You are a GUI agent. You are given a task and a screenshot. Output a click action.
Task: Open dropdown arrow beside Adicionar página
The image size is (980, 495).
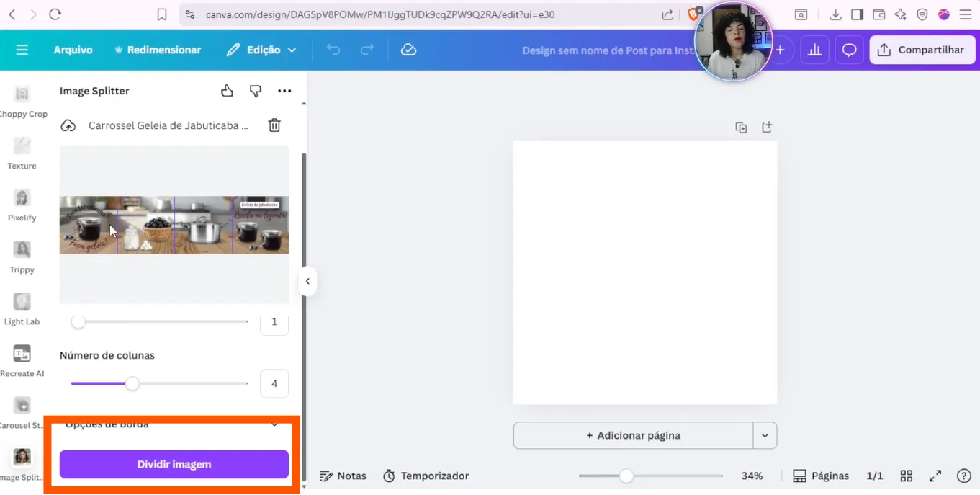[x=765, y=435]
